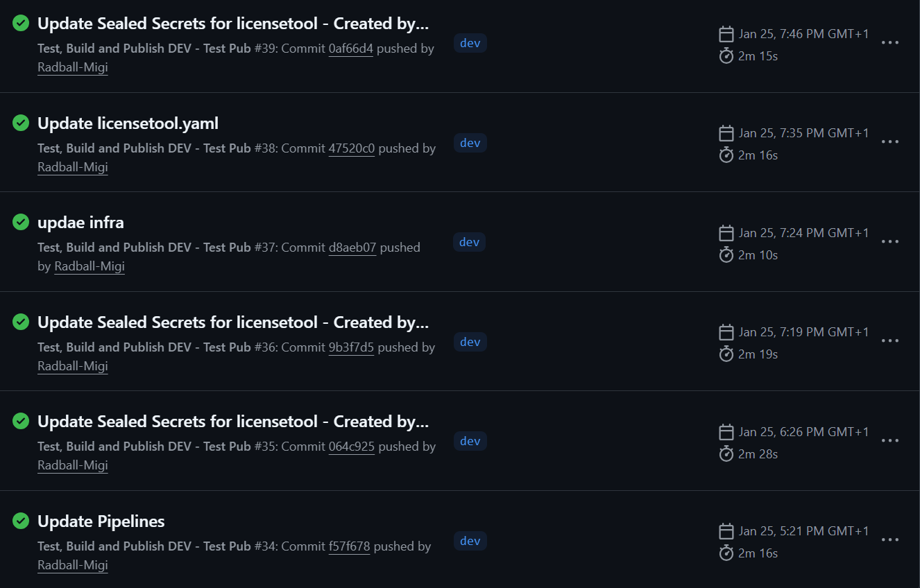Open the three-dot menu for Update Pipelines run
The width and height of the screenshot is (920, 588).
coord(890,540)
